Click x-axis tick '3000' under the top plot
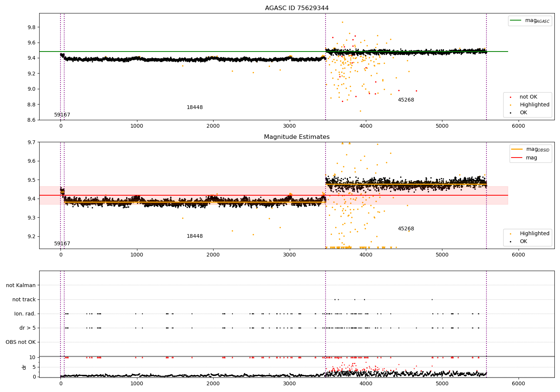The width and height of the screenshot is (560, 392). (290, 126)
